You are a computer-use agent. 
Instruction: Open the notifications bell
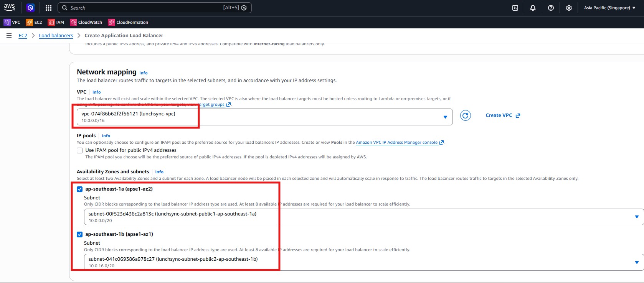pos(533,8)
